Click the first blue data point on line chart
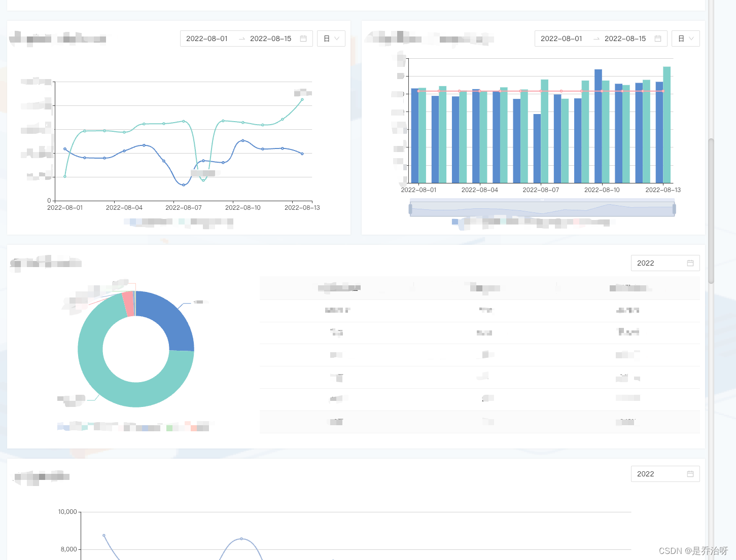 65,149
